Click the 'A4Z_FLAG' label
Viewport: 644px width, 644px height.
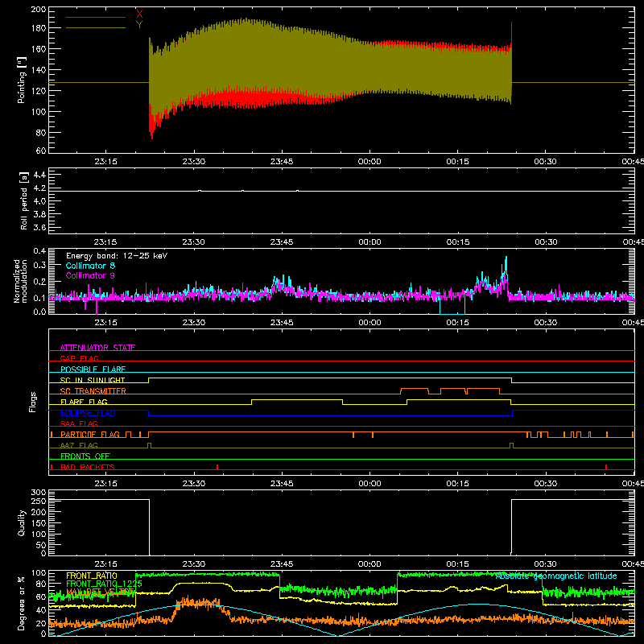(x=79, y=446)
